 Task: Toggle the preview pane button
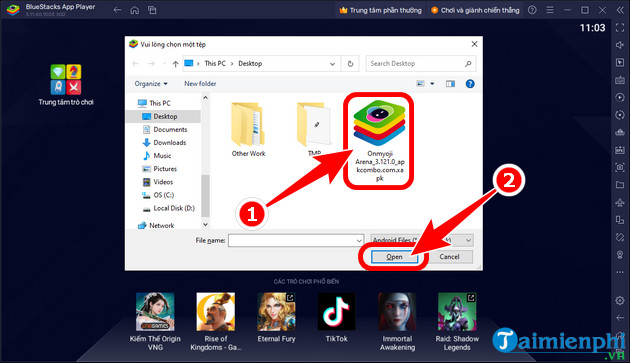450,84
